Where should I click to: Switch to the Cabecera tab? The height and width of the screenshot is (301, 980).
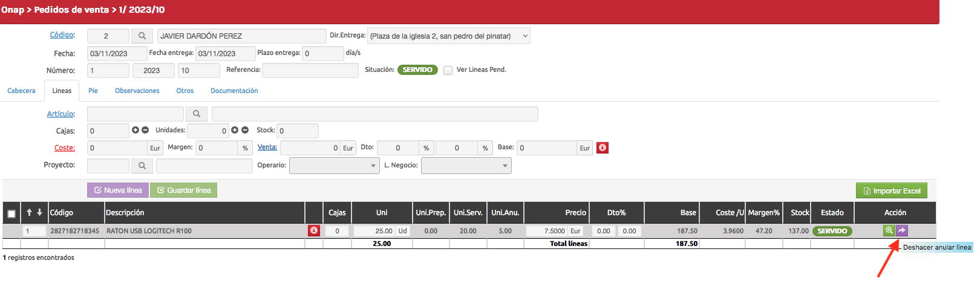click(x=21, y=91)
